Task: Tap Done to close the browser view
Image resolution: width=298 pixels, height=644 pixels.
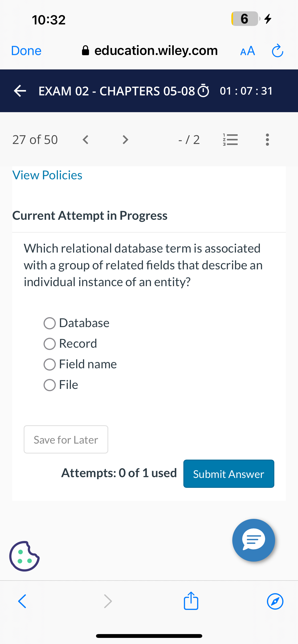Action: [x=26, y=51]
